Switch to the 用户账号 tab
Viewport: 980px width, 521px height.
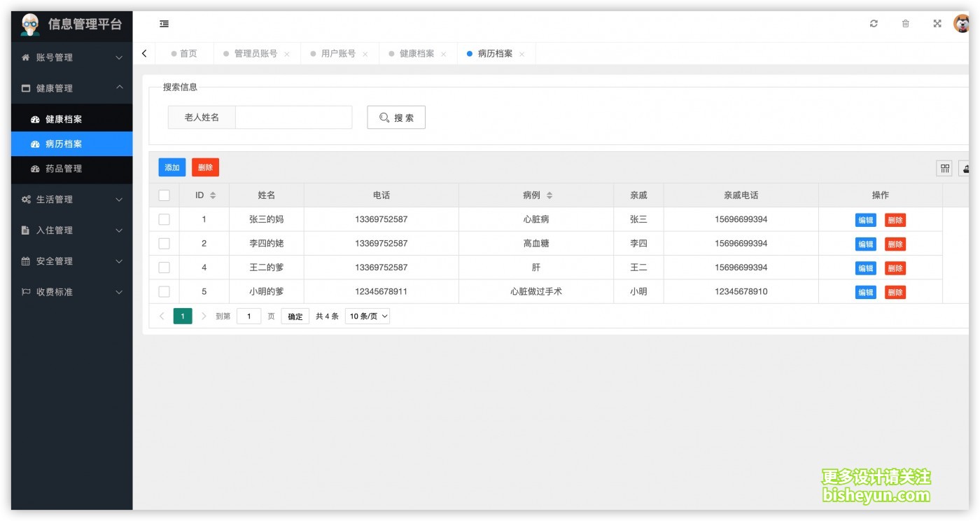click(338, 53)
